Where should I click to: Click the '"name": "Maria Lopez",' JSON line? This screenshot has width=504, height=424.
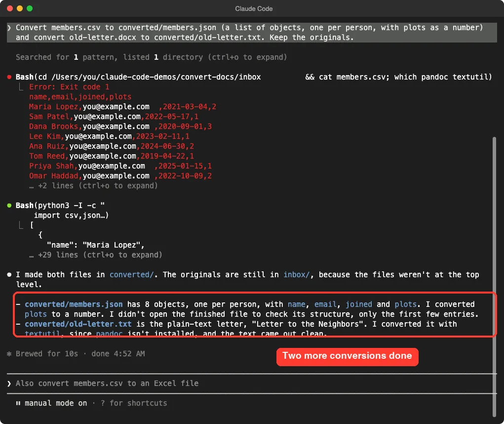click(x=96, y=245)
